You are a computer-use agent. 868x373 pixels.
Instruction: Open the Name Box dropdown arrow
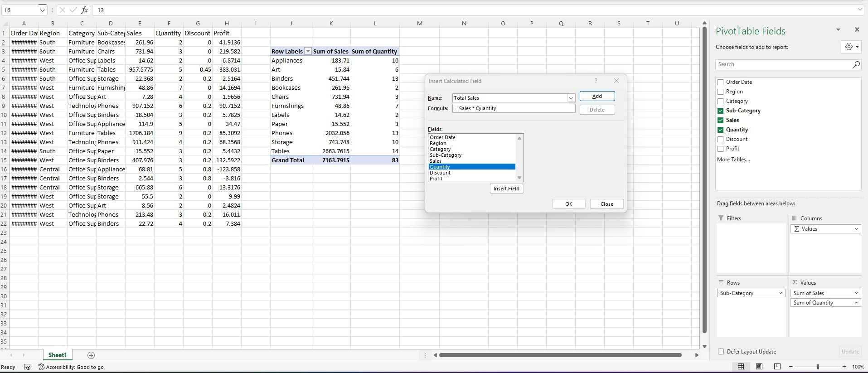click(43, 10)
